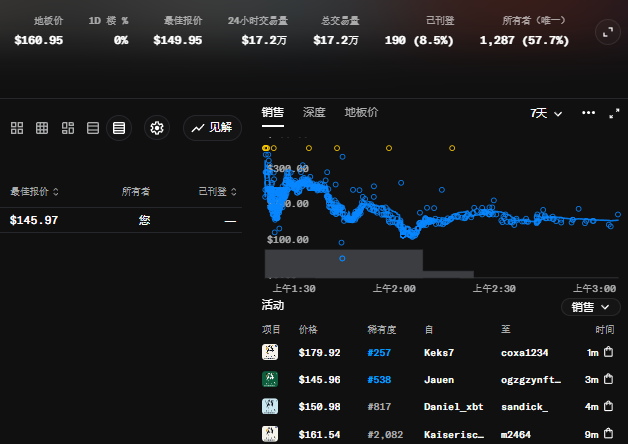
Task: Click the 地板价 $160.95 stat
Action: 39,31
